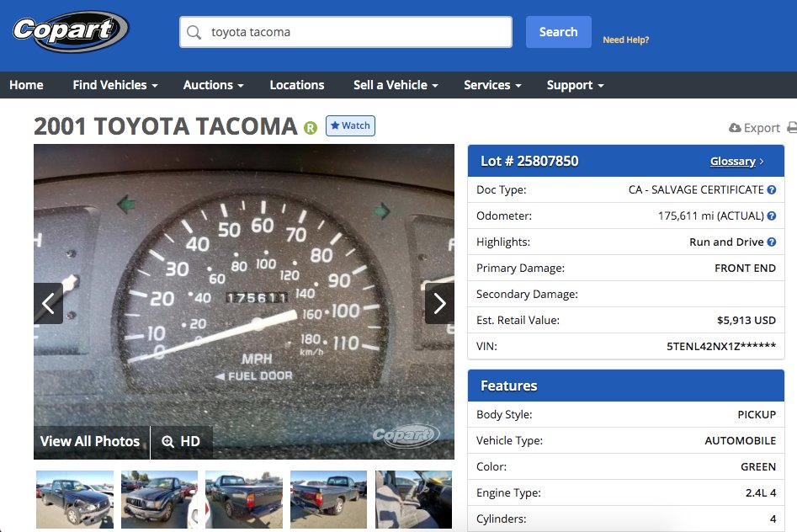Click the Export cloud icon
Screen dimensions: 797x532
735,128
